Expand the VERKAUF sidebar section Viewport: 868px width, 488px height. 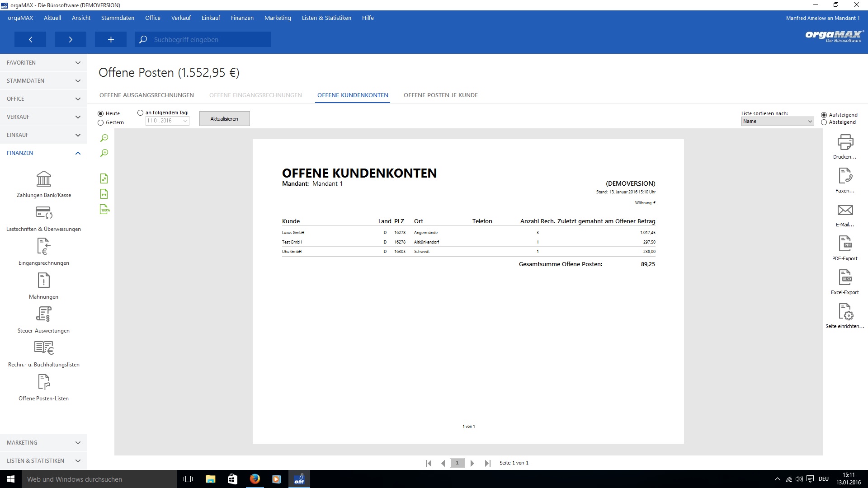(x=43, y=117)
